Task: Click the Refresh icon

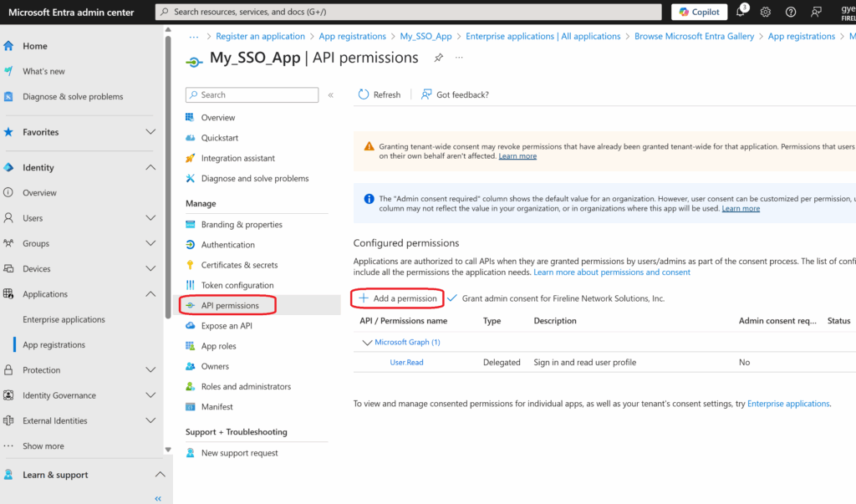Action: click(364, 94)
